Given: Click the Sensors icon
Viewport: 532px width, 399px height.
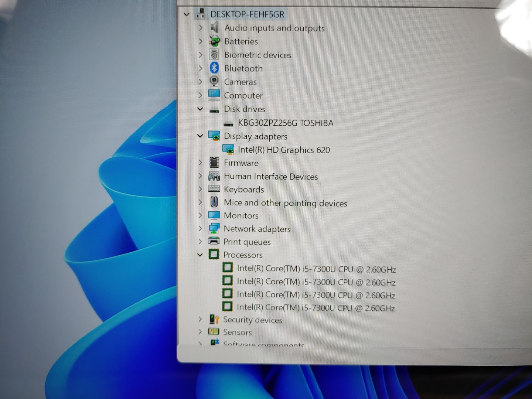Looking at the screenshot, I should 214,331.
